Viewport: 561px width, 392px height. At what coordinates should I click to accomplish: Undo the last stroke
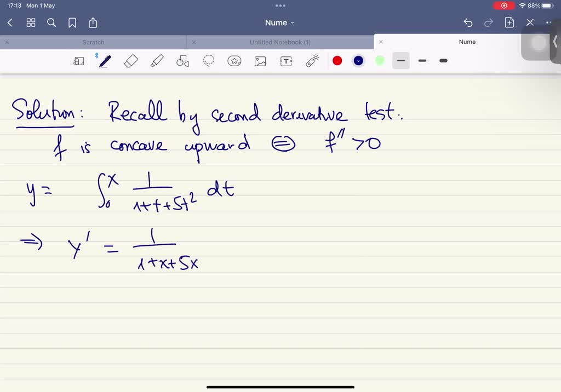coord(467,22)
